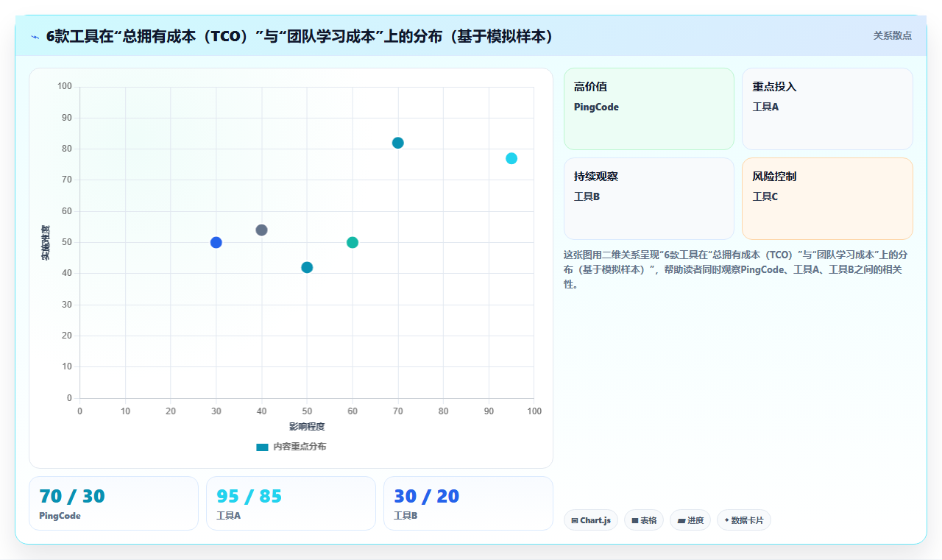The width and height of the screenshot is (942, 560).
Task: Click the 内容重点分布 legend color box
Action: click(262, 447)
